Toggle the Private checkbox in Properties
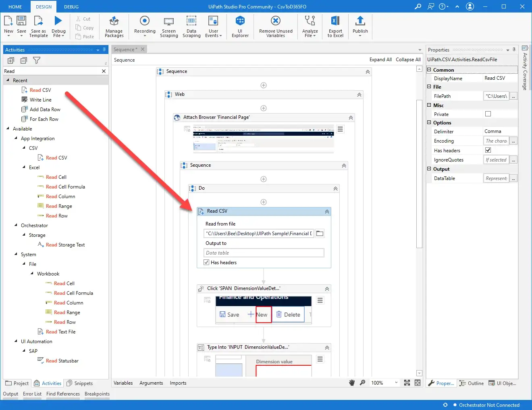532x410 pixels. [x=488, y=114]
